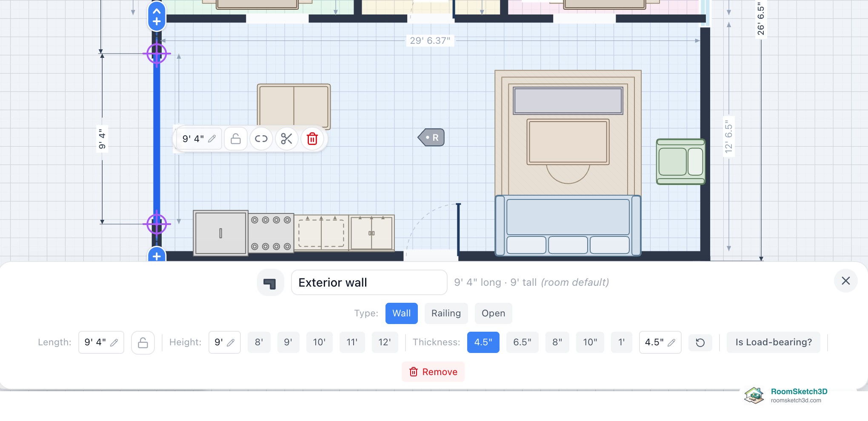868x421 pixels.
Task: Close the wall properties panel
Action: click(845, 281)
